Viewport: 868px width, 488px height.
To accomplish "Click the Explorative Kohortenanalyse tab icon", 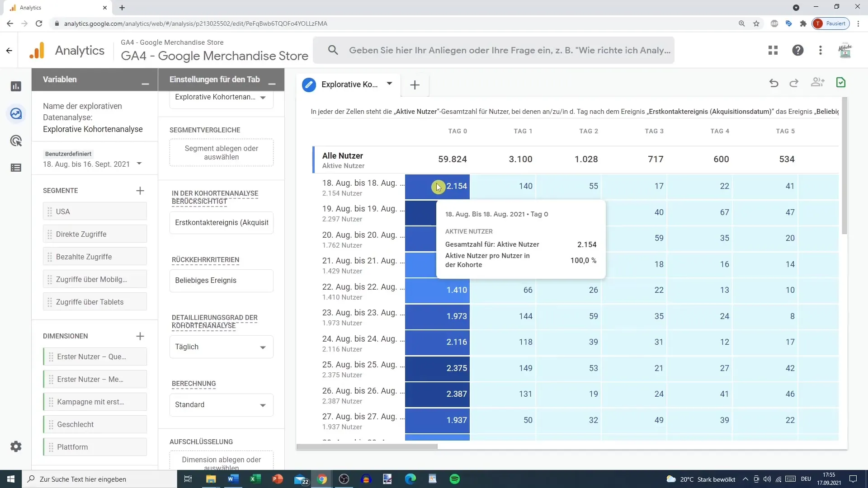I will coord(310,84).
